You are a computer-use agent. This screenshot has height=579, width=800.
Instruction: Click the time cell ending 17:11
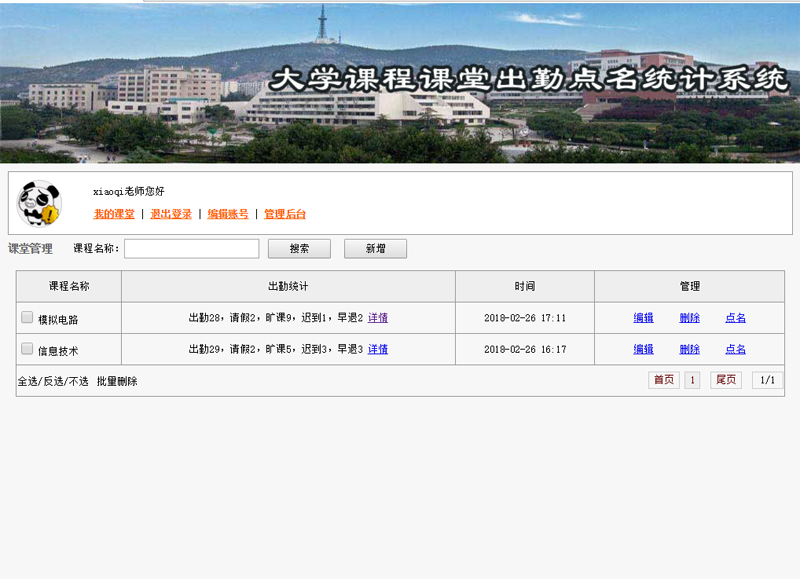tap(525, 318)
